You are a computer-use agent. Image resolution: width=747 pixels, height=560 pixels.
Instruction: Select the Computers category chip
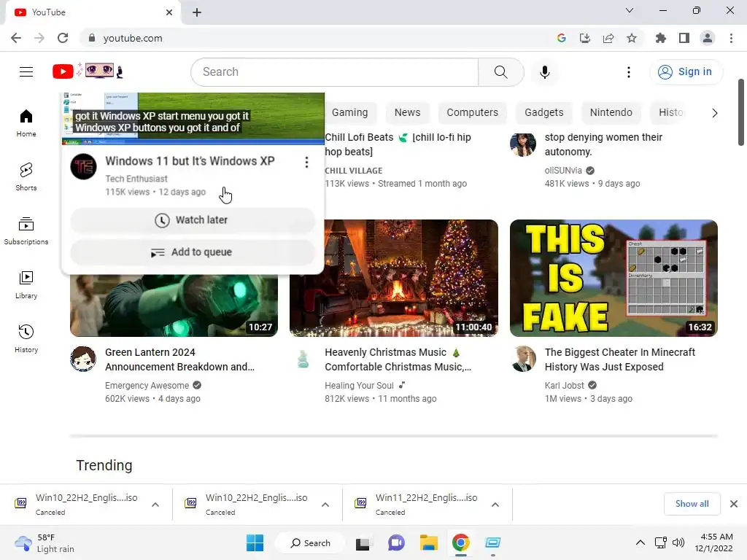[472, 113]
